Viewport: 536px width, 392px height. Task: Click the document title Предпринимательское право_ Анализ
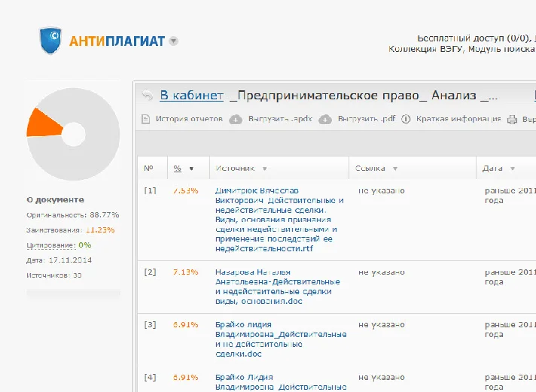[x=364, y=96]
